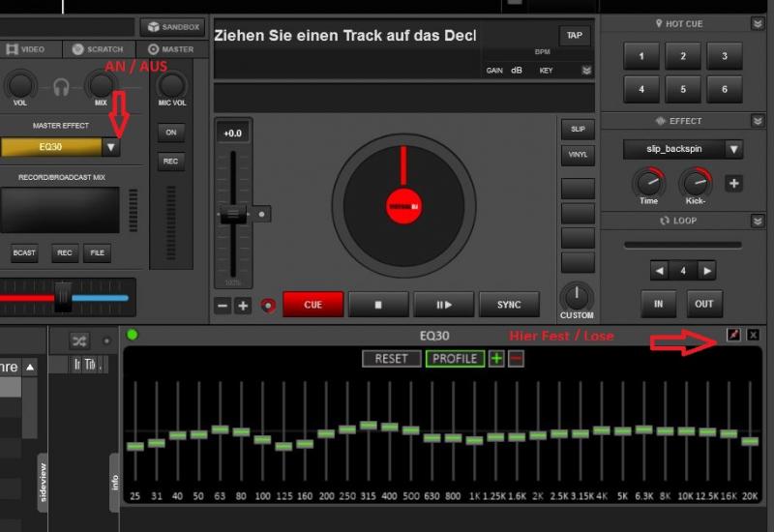This screenshot has height=532, width=774.
Task: Remove EQ profile with red minus
Action: 516,358
